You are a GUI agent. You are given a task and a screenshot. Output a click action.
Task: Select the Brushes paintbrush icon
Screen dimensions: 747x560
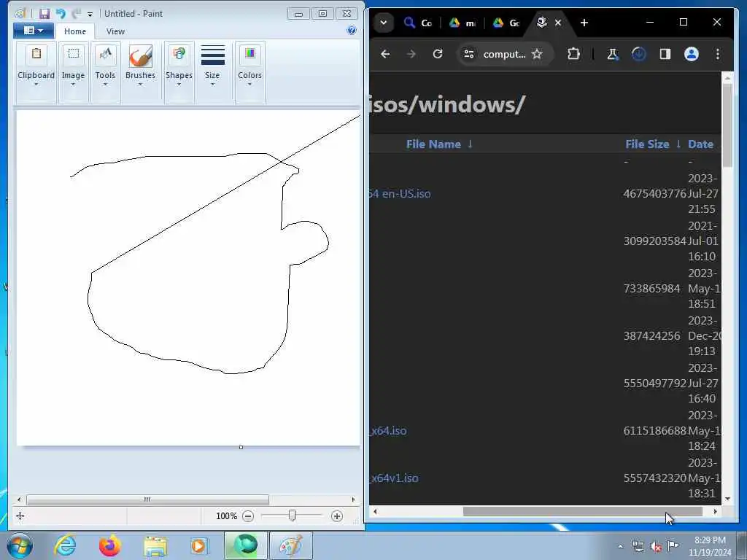pyautogui.click(x=141, y=56)
